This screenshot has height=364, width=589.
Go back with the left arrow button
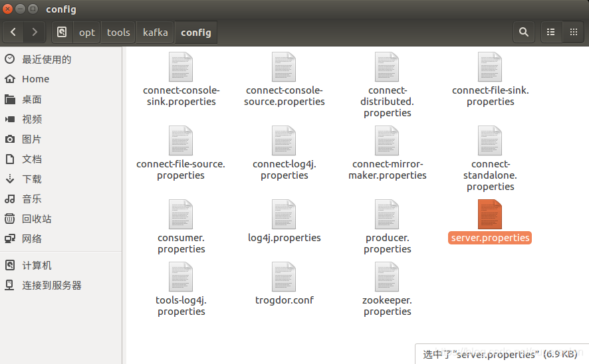click(13, 33)
